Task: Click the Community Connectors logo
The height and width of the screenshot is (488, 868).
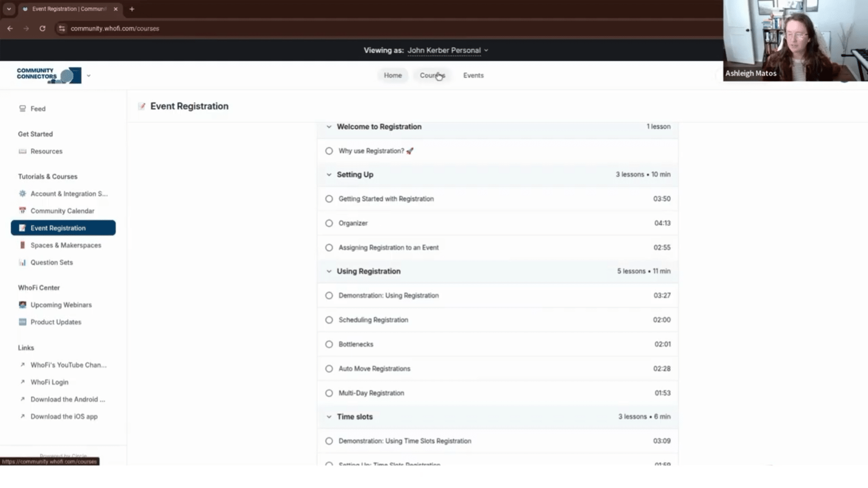Action: point(49,75)
